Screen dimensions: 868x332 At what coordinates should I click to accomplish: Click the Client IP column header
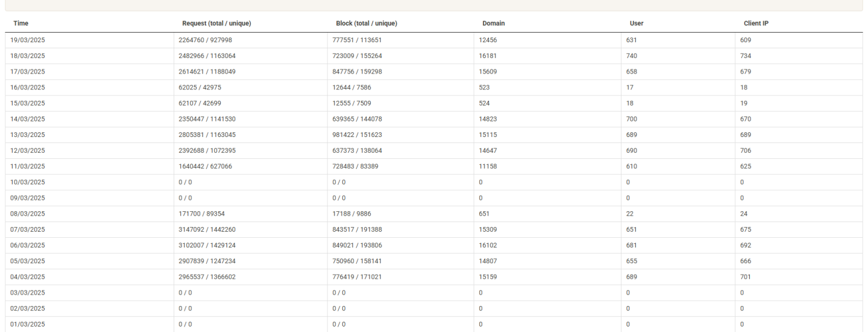[x=756, y=24]
